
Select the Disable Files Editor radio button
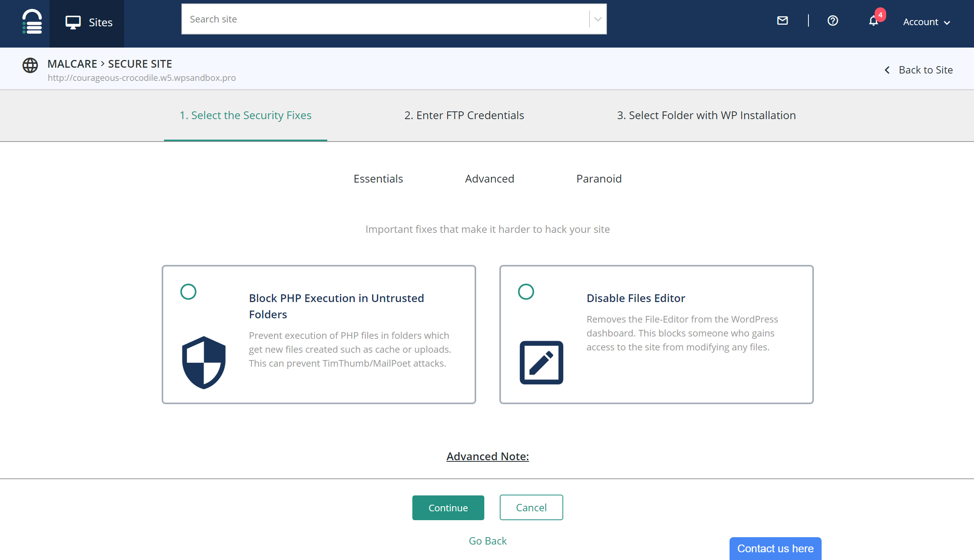point(526,292)
